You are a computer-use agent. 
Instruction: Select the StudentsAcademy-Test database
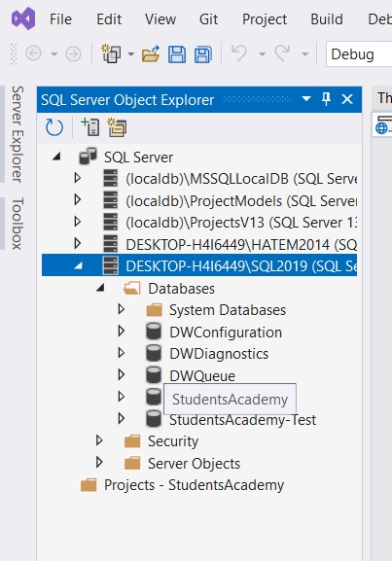242,420
